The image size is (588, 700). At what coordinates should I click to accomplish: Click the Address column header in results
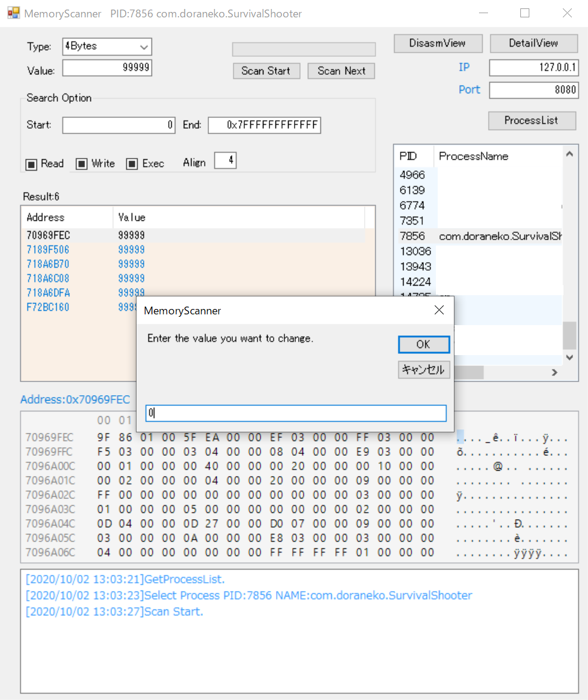pyautogui.click(x=67, y=217)
